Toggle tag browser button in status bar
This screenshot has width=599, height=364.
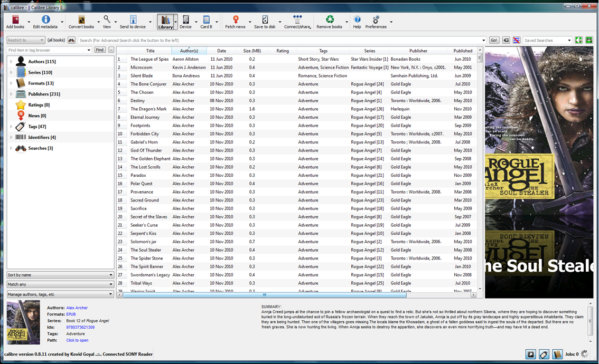[544, 355]
